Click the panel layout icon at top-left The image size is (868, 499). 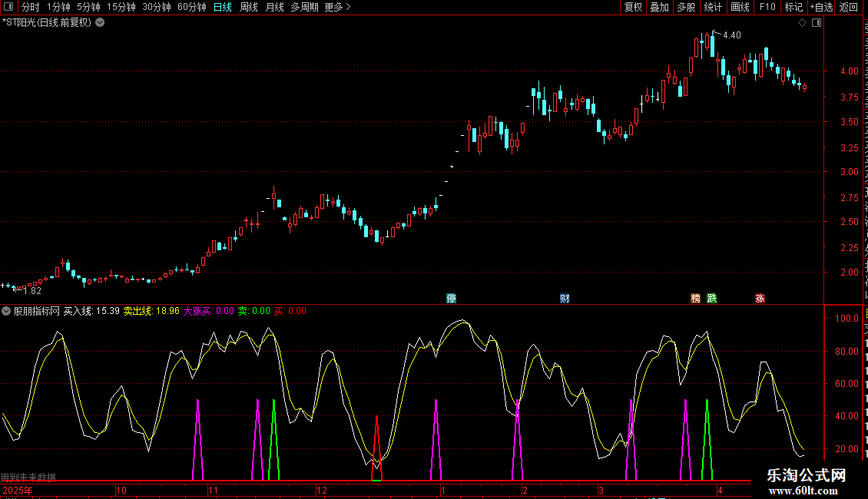8,7
